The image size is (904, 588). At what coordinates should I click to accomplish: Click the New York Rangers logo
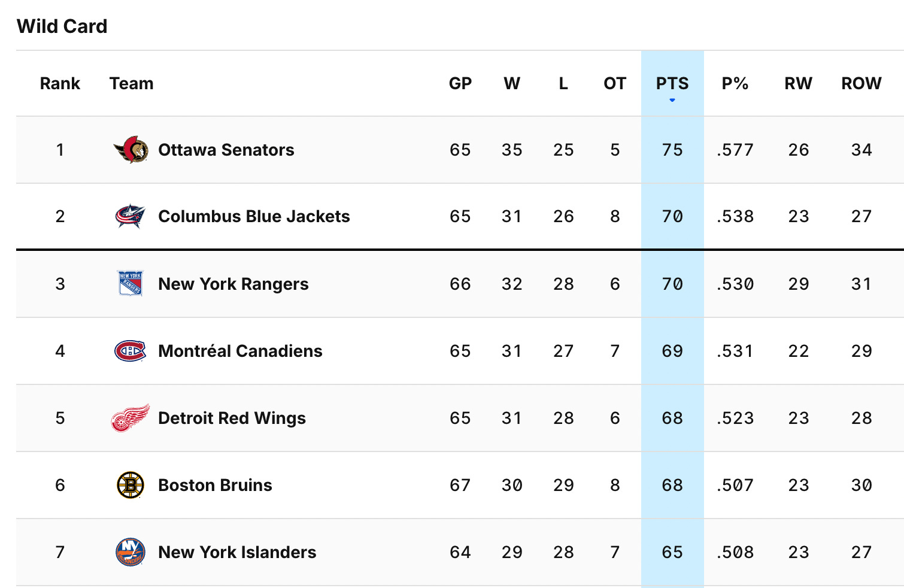(131, 284)
